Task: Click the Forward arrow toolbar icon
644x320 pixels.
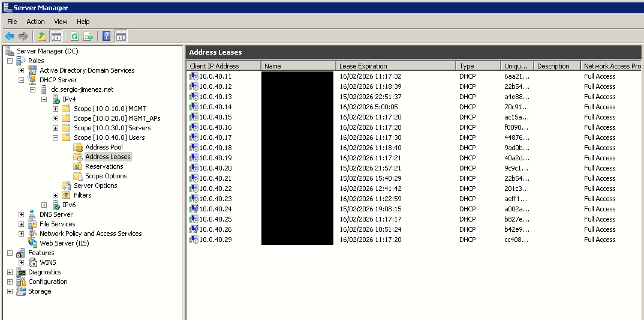Action: 23,37
